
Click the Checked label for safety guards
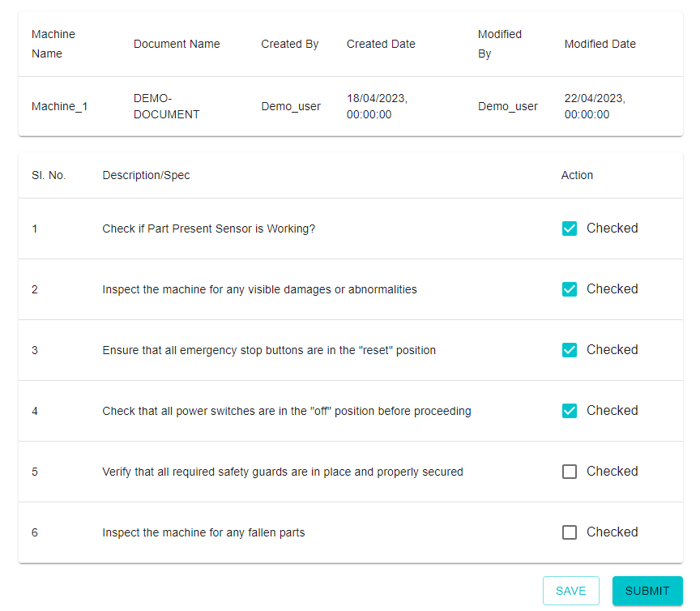(612, 472)
